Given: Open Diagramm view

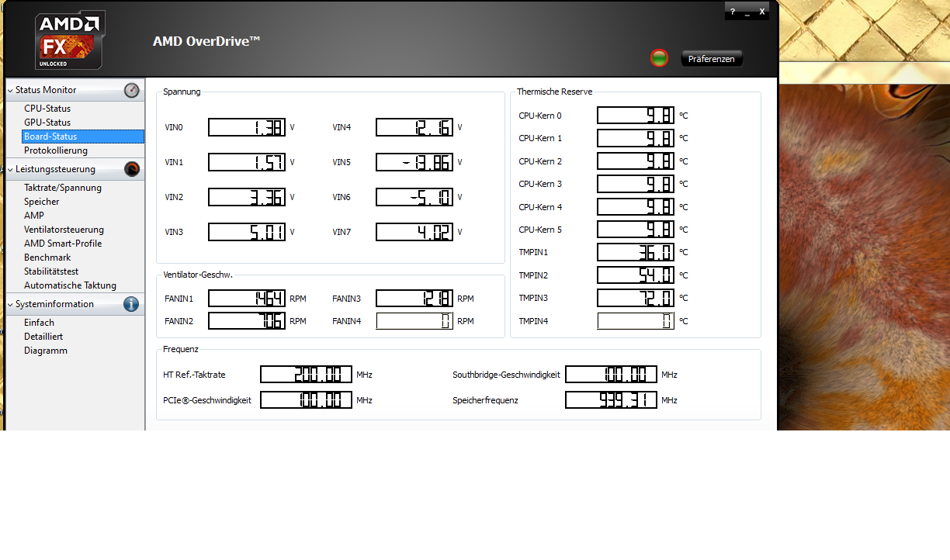Looking at the screenshot, I should (46, 351).
